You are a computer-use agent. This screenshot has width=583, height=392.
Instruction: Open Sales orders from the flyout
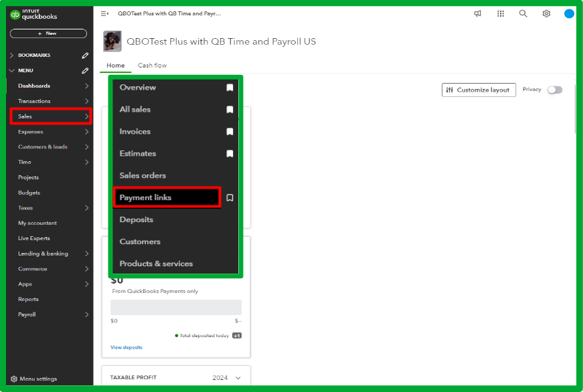(143, 175)
